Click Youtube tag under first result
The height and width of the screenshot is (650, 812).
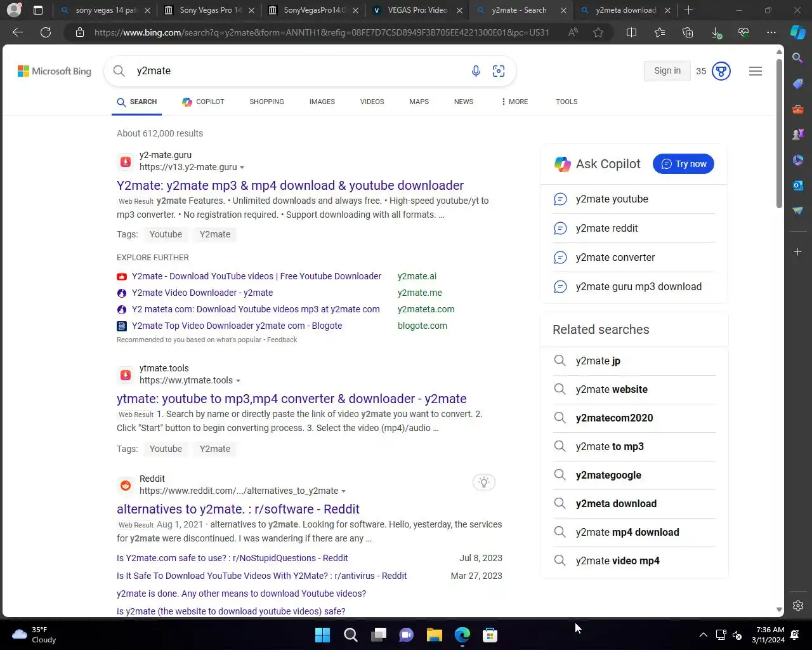click(x=166, y=234)
